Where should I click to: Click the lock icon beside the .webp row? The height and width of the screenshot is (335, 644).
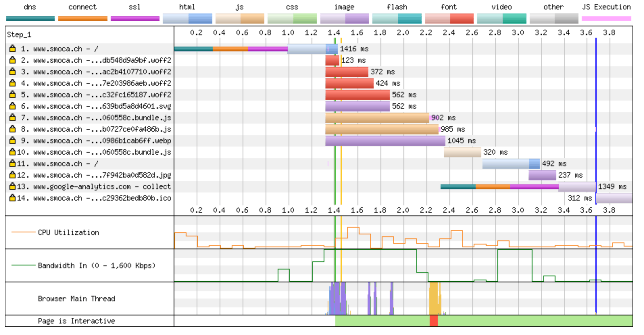[13, 140]
